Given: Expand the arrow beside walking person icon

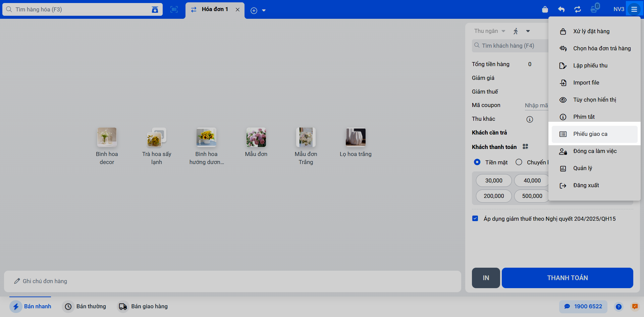Looking at the screenshot, I should (x=528, y=31).
